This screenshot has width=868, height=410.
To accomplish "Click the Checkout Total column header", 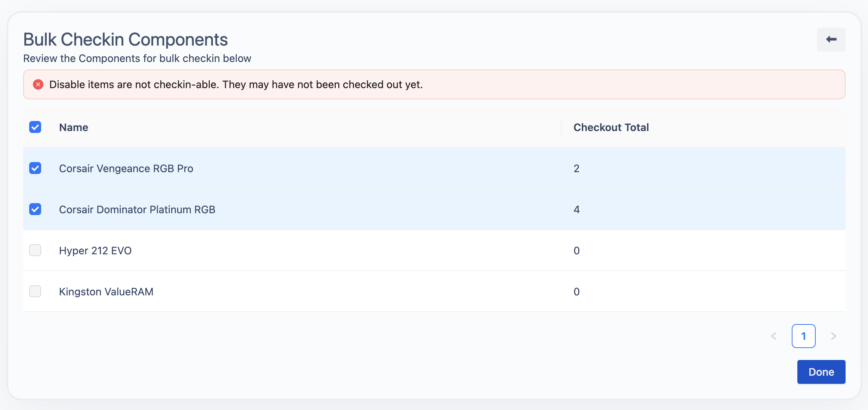I will click(611, 127).
